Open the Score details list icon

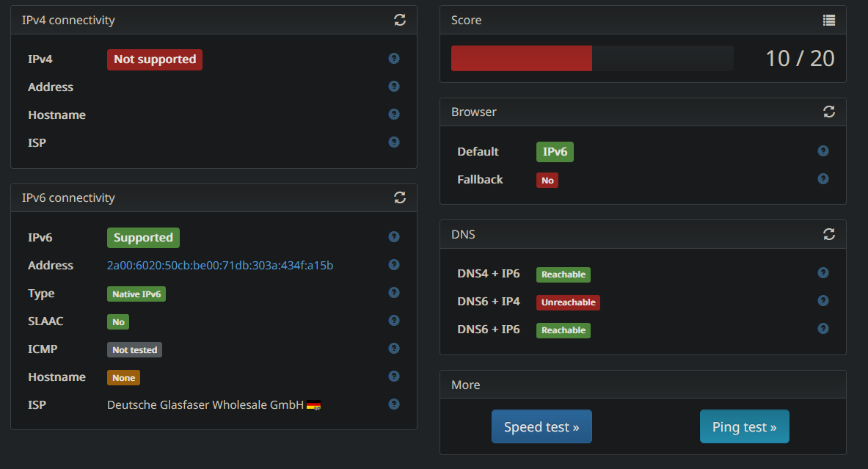[828, 21]
